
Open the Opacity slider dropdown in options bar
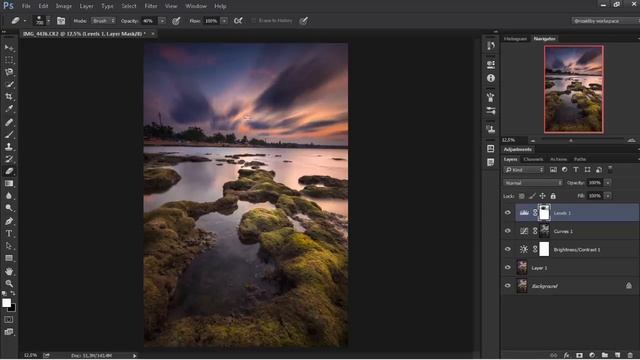(x=162, y=21)
